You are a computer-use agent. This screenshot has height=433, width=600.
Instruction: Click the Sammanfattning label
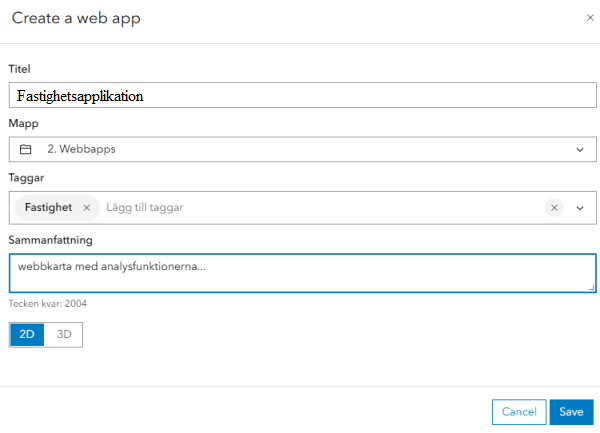point(49,240)
